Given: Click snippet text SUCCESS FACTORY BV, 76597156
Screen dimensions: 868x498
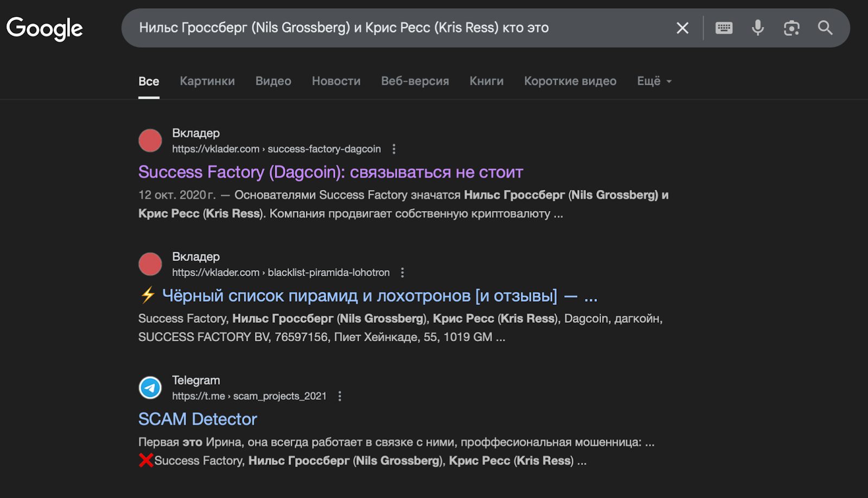Looking at the screenshot, I should pos(322,337).
